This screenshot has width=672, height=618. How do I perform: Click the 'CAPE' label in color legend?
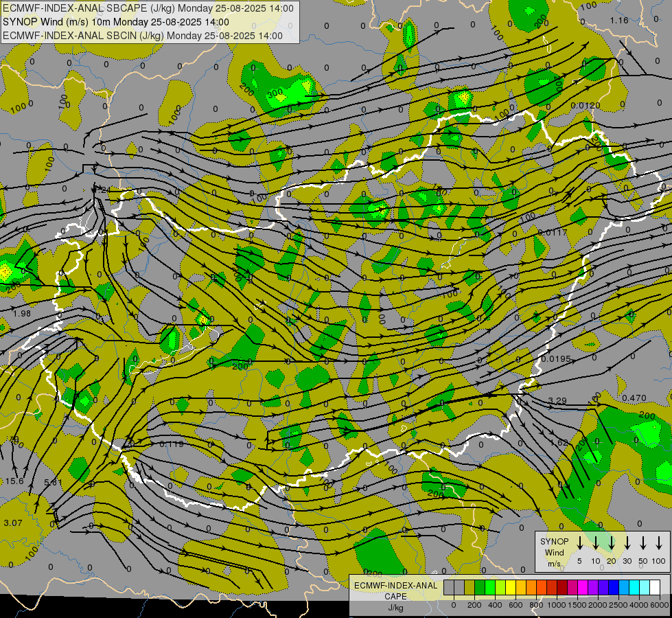[395, 597]
